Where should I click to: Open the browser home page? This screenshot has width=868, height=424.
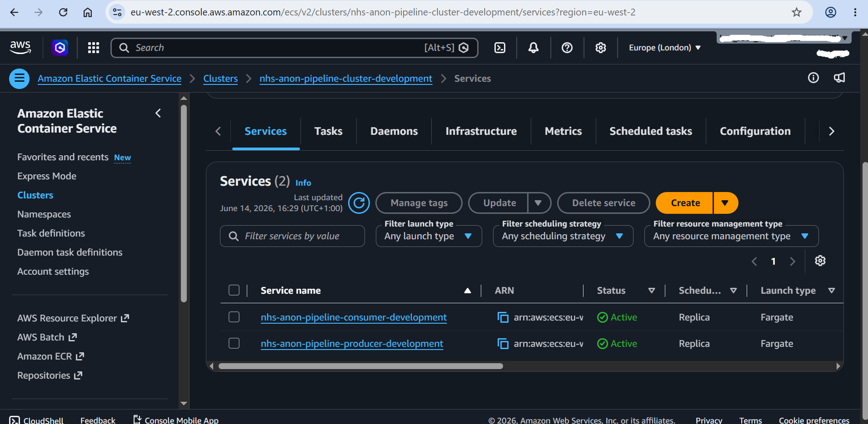point(88,12)
